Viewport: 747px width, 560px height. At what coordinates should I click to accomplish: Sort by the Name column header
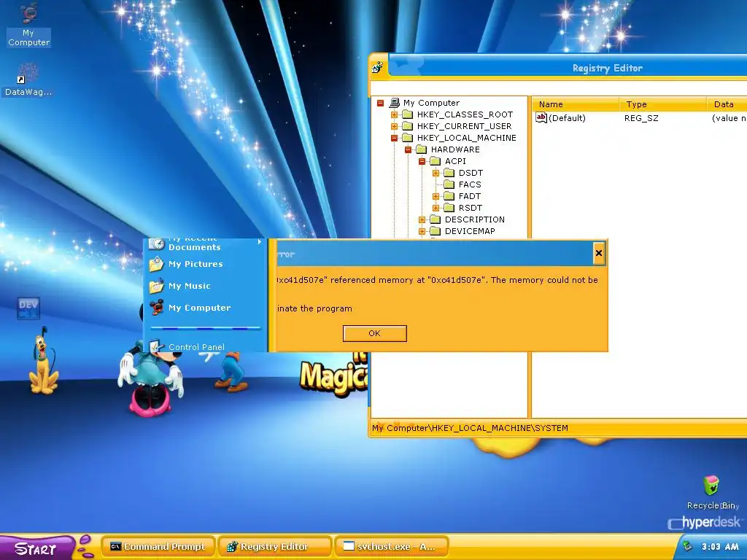(576, 104)
